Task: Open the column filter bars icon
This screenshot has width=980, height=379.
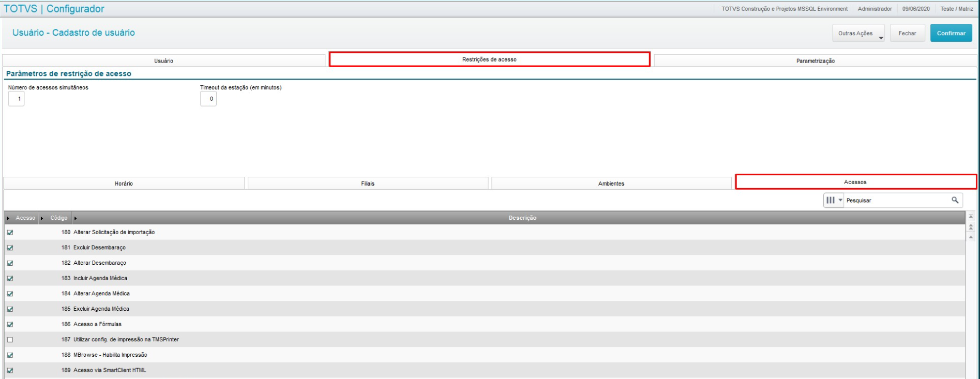Action: pyautogui.click(x=831, y=200)
